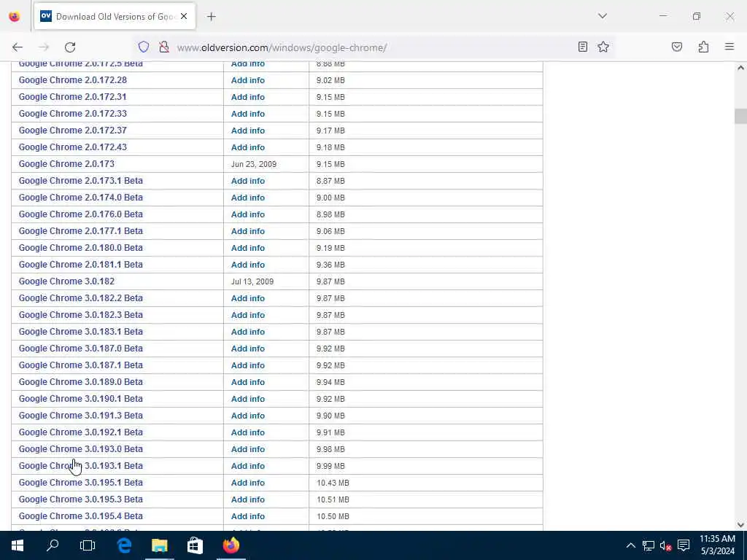The width and height of the screenshot is (747, 560).
Task: Open the Extensions puzzle icon
Action: (x=703, y=47)
